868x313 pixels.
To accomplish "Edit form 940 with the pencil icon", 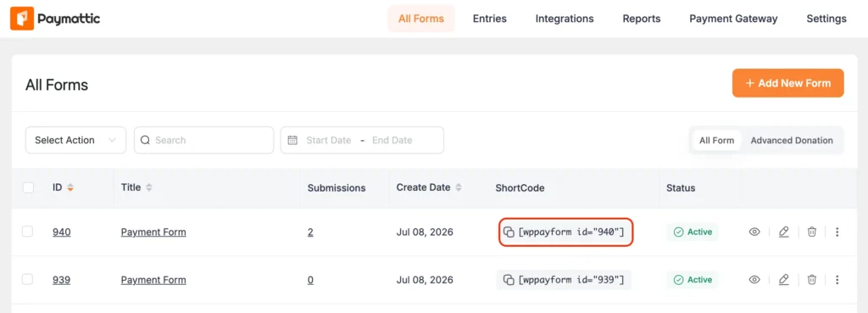I will [x=783, y=232].
